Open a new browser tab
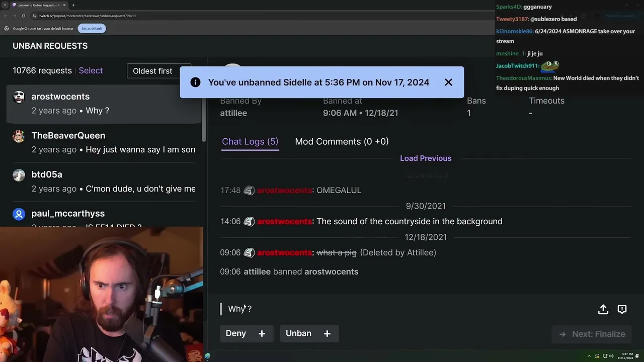Viewport: 644px width, 362px height. (73, 5)
